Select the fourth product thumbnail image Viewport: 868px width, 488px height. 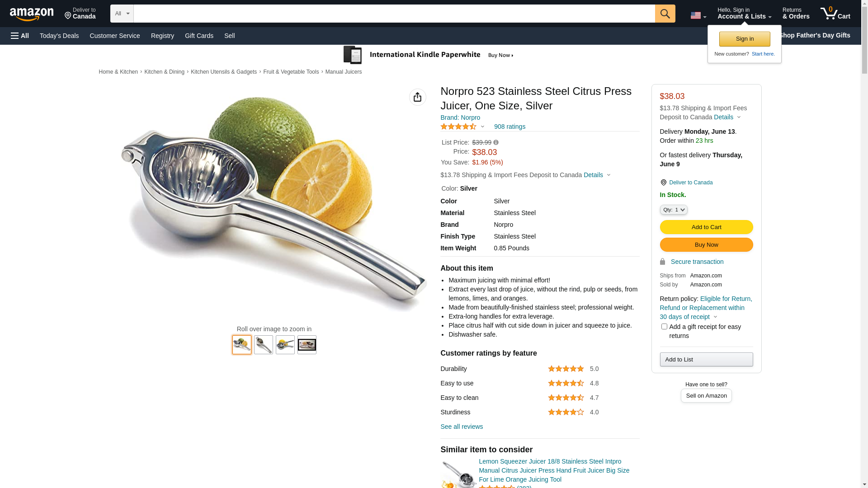pos(307,345)
